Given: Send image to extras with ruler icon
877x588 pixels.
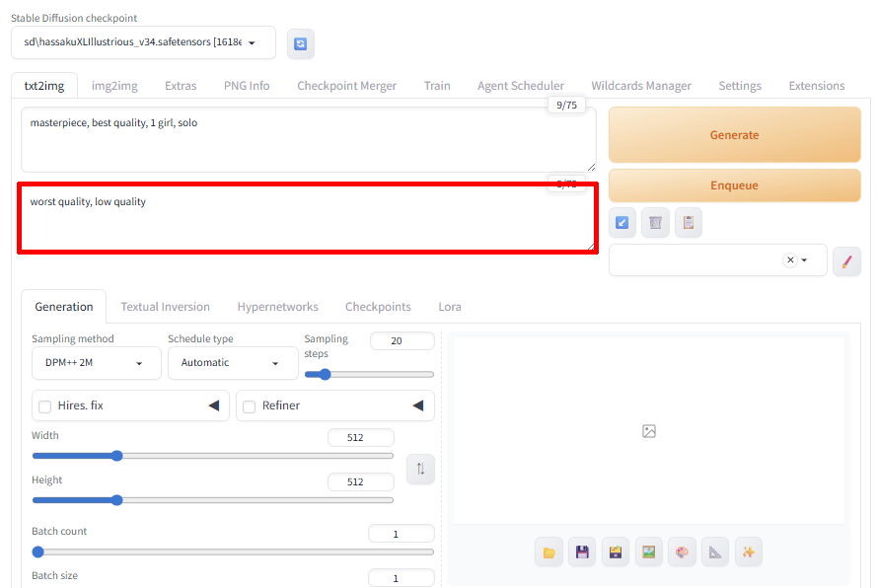Looking at the screenshot, I should [x=715, y=552].
